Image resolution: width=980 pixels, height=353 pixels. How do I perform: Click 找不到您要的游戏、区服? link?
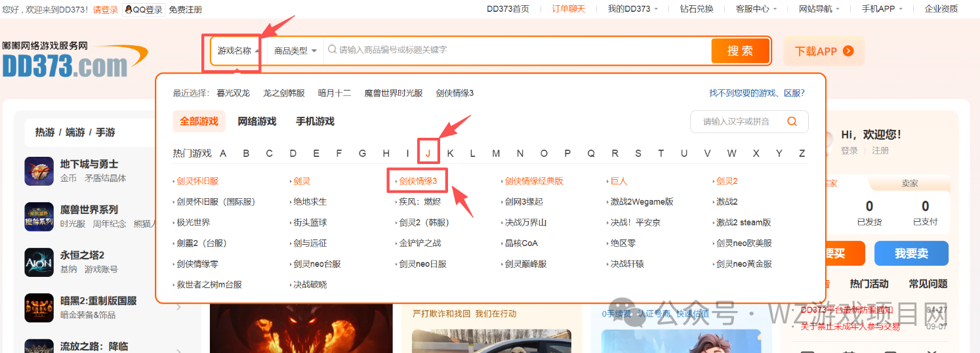757,93
